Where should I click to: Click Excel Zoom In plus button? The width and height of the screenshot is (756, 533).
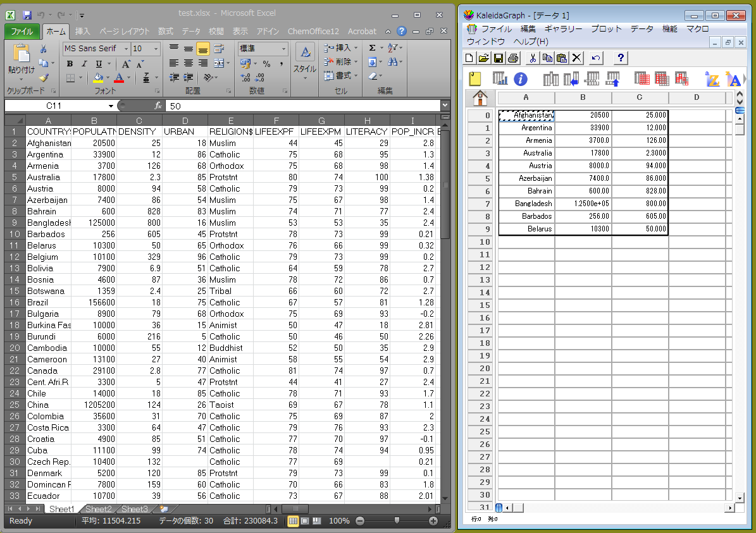433,521
